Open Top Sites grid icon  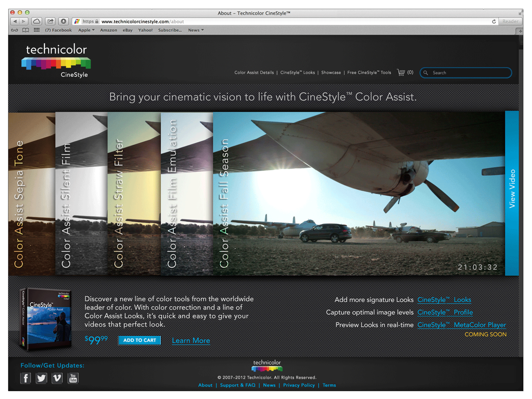pyautogui.click(x=37, y=30)
